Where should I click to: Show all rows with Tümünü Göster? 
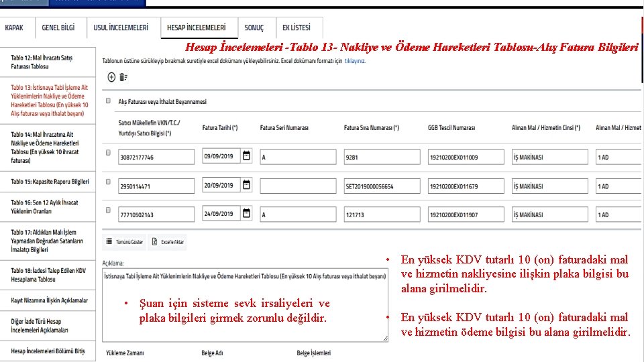pos(125,242)
